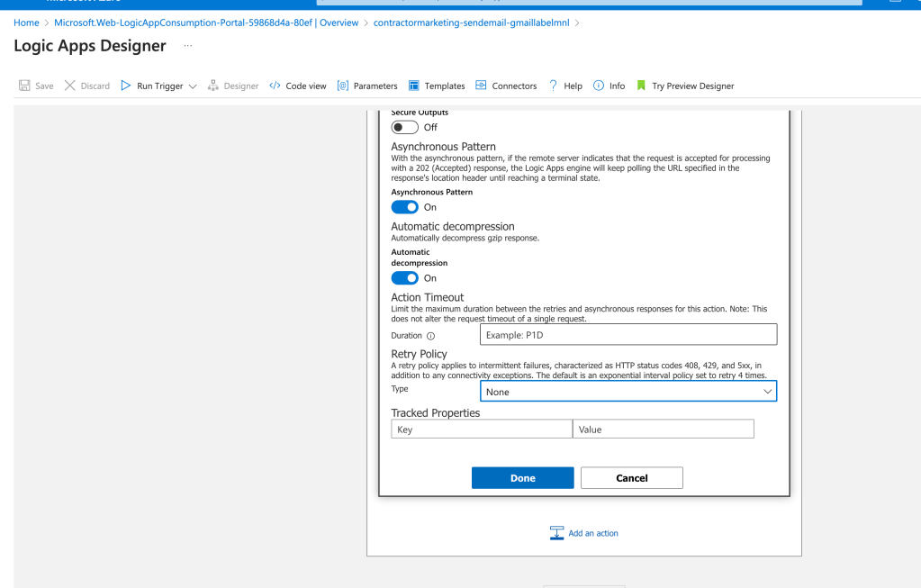Click the Retry Policy heading text
Screen dimensions: 921x588
419,354
